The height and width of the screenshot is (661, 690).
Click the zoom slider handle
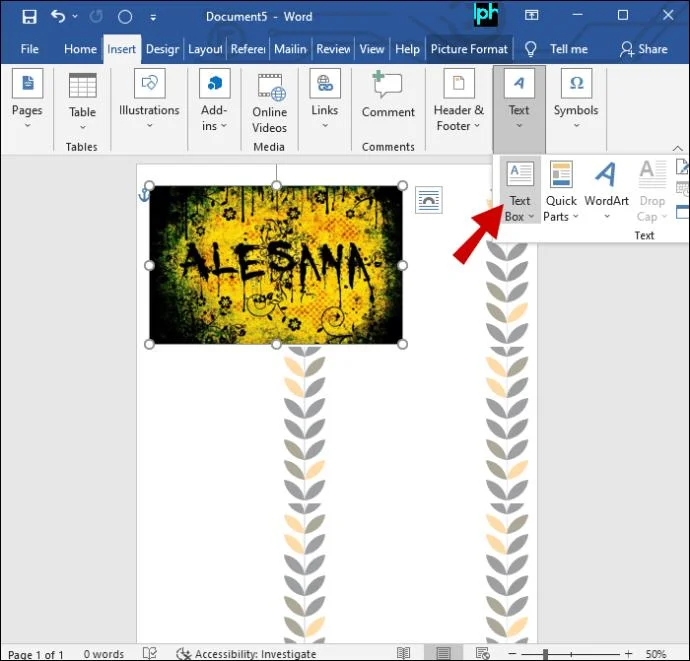[545, 654]
